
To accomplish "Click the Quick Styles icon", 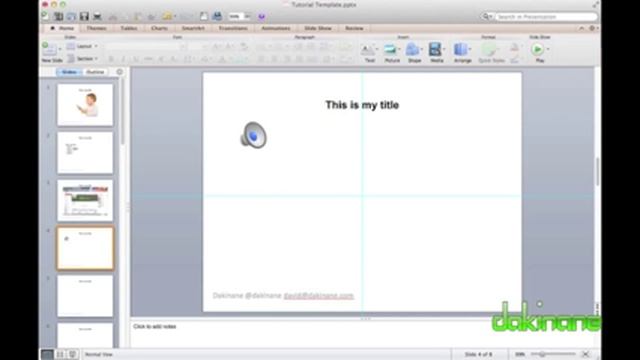I will point(489,49).
